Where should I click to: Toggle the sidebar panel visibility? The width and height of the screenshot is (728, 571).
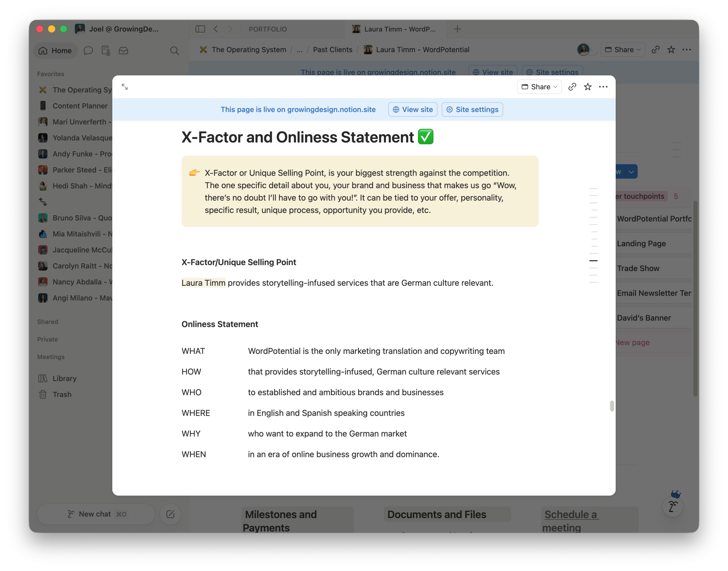tap(200, 29)
